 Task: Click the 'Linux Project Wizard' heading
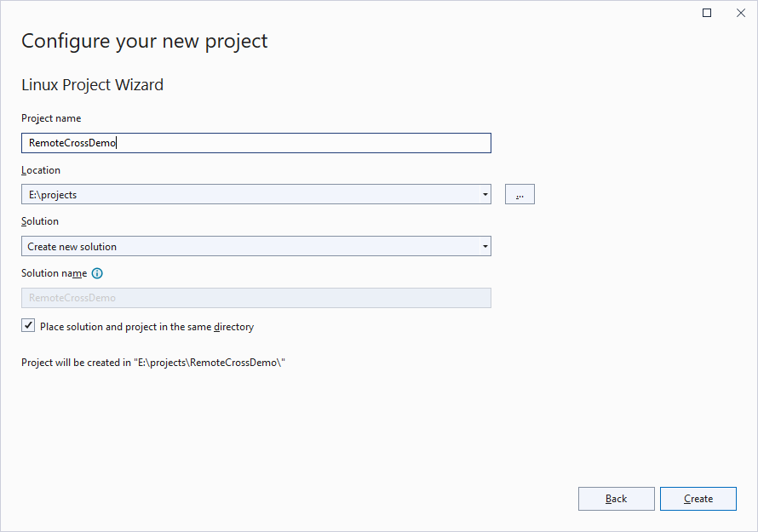92,85
